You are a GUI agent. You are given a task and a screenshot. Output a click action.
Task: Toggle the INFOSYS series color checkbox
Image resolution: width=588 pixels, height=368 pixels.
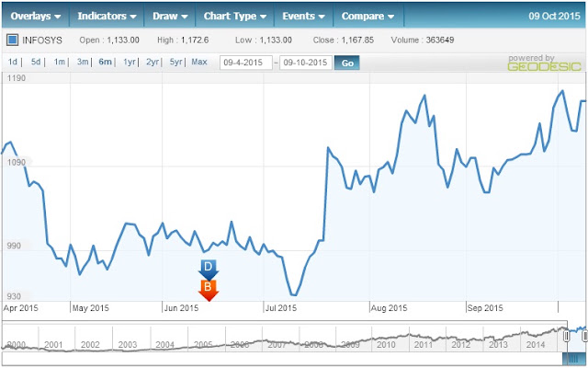12,40
